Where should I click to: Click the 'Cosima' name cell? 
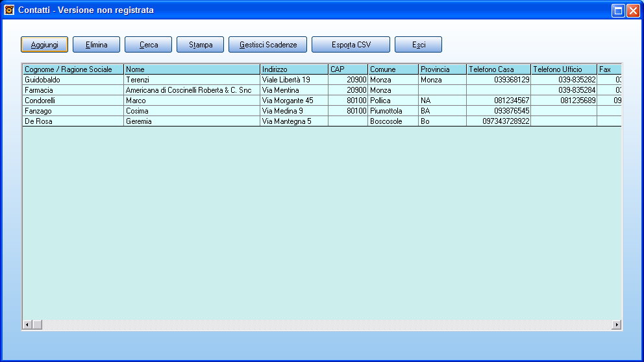point(192,111)
